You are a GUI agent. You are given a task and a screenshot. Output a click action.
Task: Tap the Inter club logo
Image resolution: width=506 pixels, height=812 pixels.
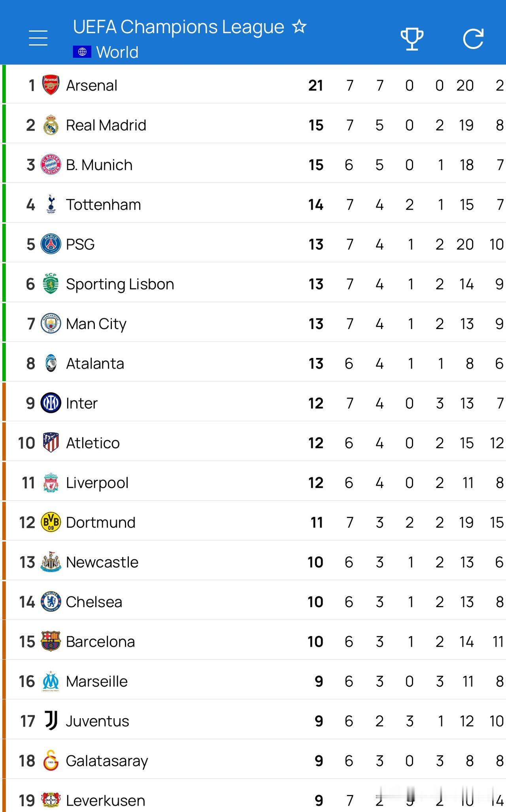click(51, 403)
